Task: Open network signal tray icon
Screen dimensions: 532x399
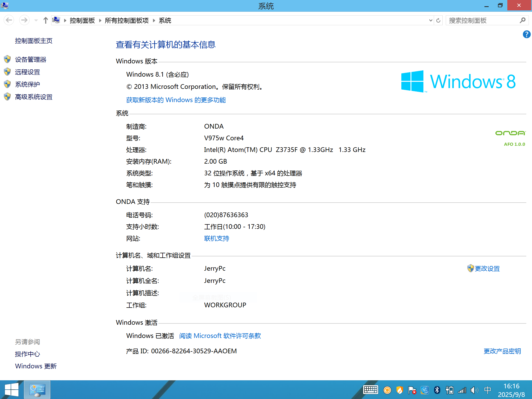Action: 462,390
